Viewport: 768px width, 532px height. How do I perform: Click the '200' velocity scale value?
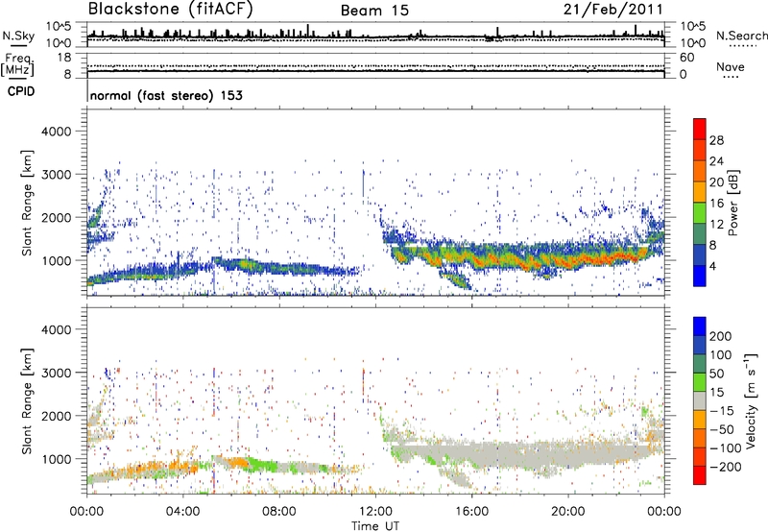[x=720, y=336]
